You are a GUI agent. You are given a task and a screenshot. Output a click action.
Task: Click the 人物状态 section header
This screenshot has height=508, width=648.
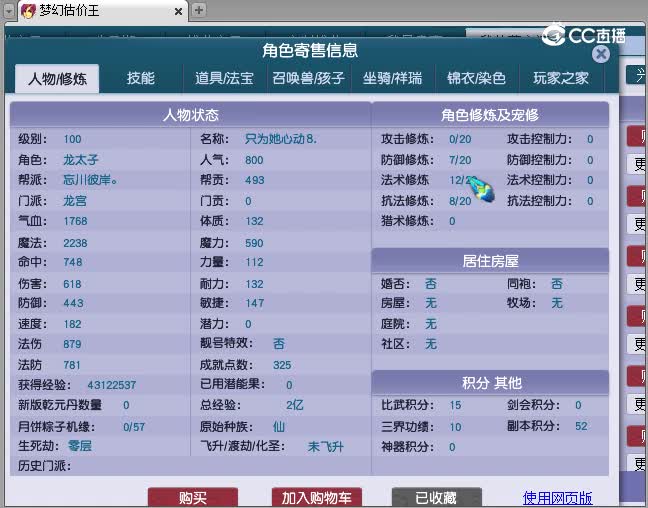pyautogui.click(x=191, y=114)
